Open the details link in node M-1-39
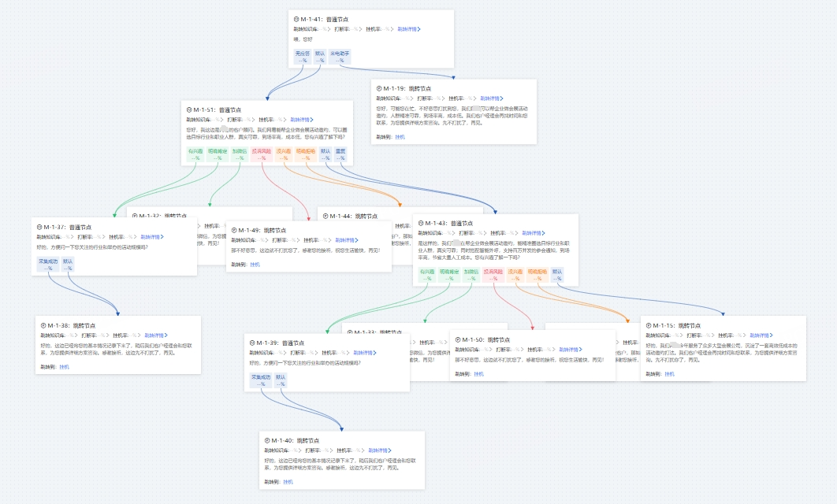The width and height of the screenshot is (837, 504). click(365, 353)
